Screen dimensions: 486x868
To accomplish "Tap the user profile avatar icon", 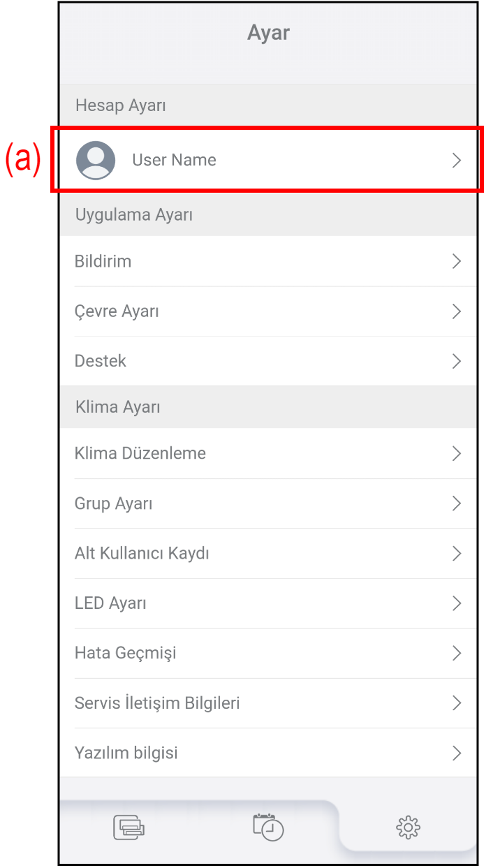I will (96, 160).
